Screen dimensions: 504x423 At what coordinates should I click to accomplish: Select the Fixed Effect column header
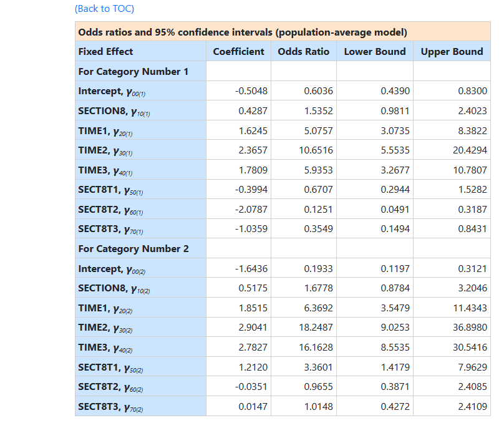coord(105,52)
